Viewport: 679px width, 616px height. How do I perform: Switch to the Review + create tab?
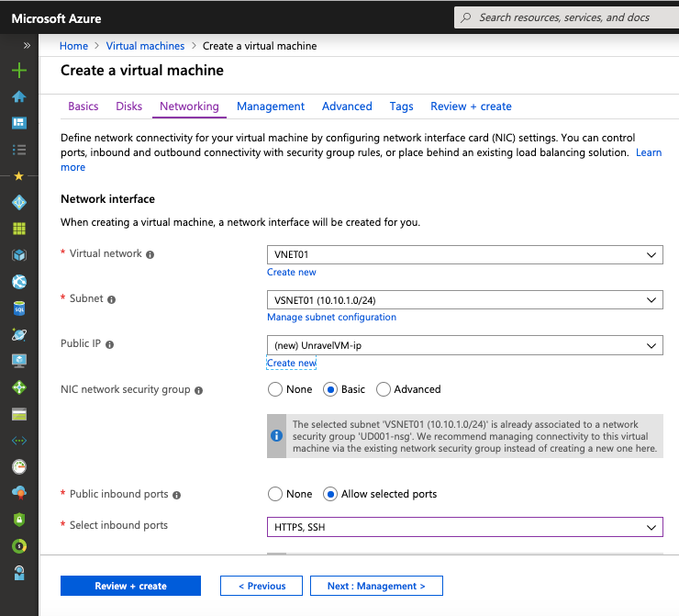(471, 106)
